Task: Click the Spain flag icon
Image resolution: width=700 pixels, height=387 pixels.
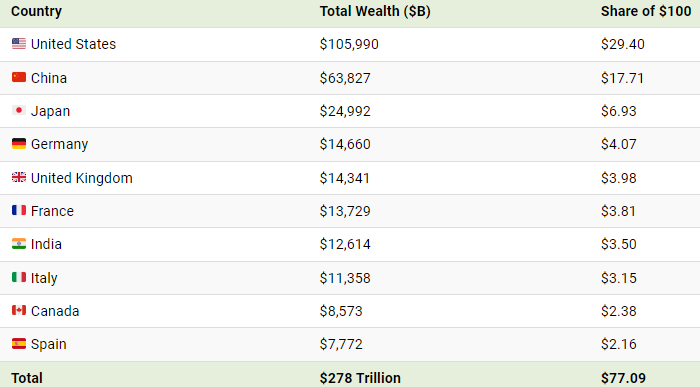Action: pyautogui.click(x=19, y=344)
